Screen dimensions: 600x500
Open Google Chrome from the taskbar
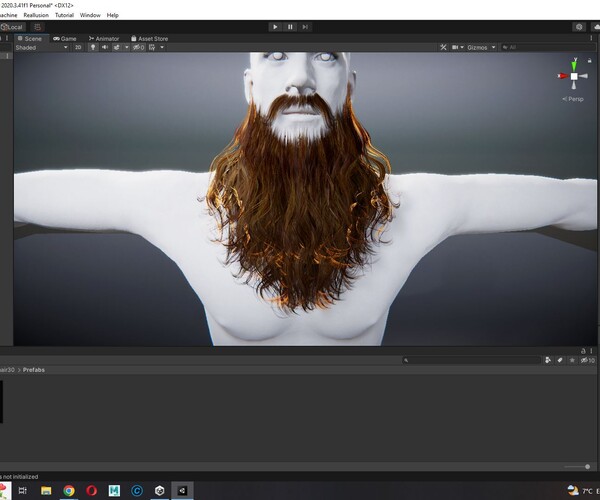click(x=69, y=490)
